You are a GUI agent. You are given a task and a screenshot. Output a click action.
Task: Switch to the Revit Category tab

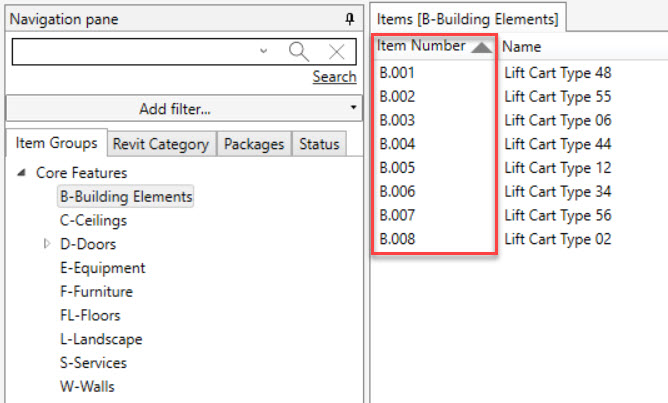[161, 144]
